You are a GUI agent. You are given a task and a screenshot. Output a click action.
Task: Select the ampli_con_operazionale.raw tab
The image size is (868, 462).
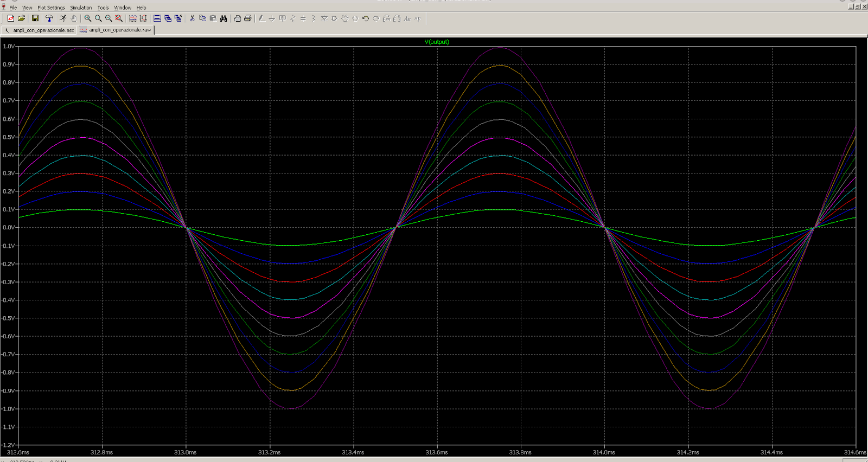tap(116, 30)
